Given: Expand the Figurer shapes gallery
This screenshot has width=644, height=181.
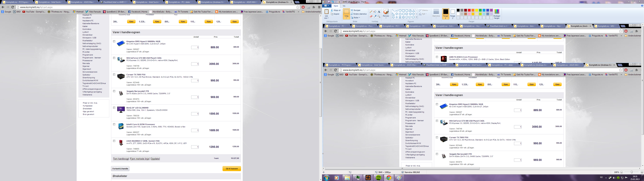Looking at the screenshot, I should click(x=417, y=17).
